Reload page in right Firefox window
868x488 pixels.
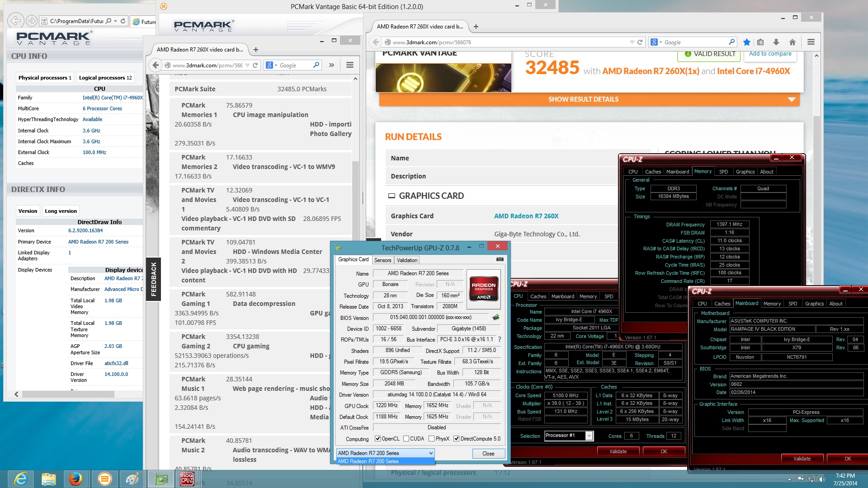pyautogui.click(x=640, y=42)
